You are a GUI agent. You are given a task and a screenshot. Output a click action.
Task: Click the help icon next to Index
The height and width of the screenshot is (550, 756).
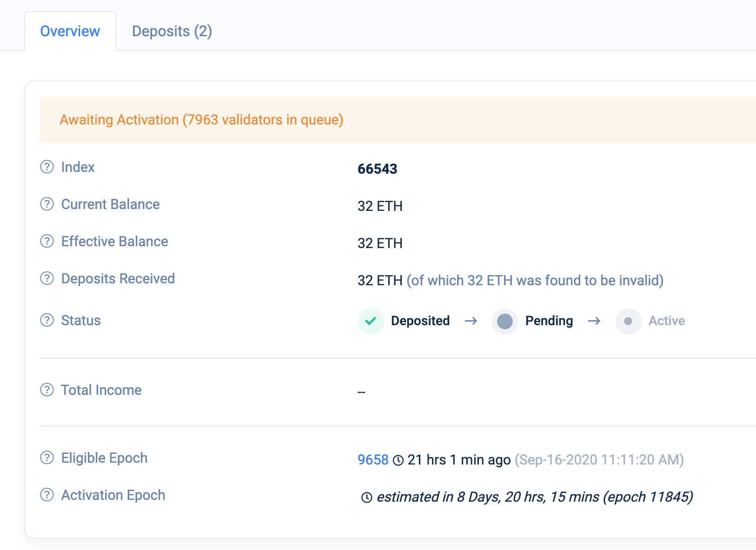(46, 167)
